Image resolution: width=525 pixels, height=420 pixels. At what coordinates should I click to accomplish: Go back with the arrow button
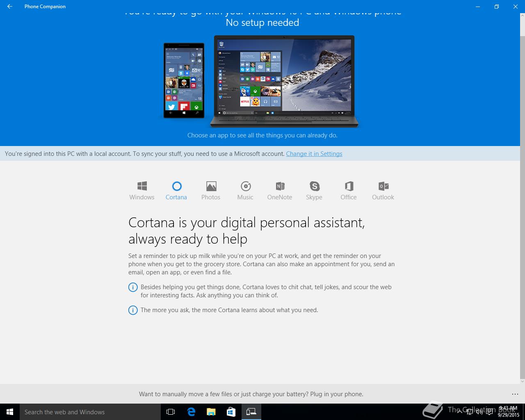pos(10,7)
